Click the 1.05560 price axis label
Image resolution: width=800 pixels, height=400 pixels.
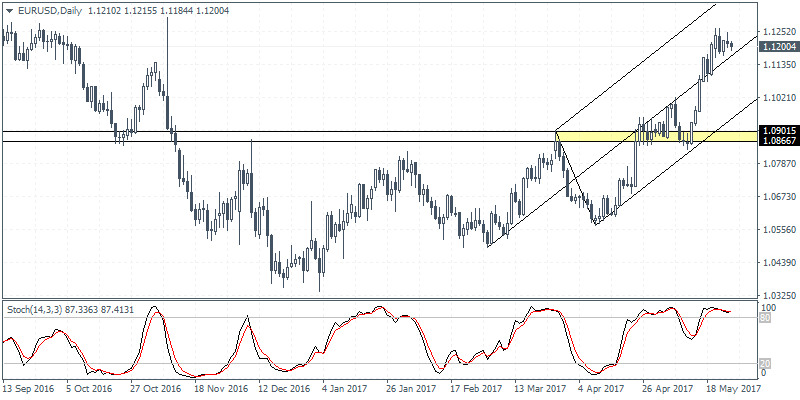778,230
